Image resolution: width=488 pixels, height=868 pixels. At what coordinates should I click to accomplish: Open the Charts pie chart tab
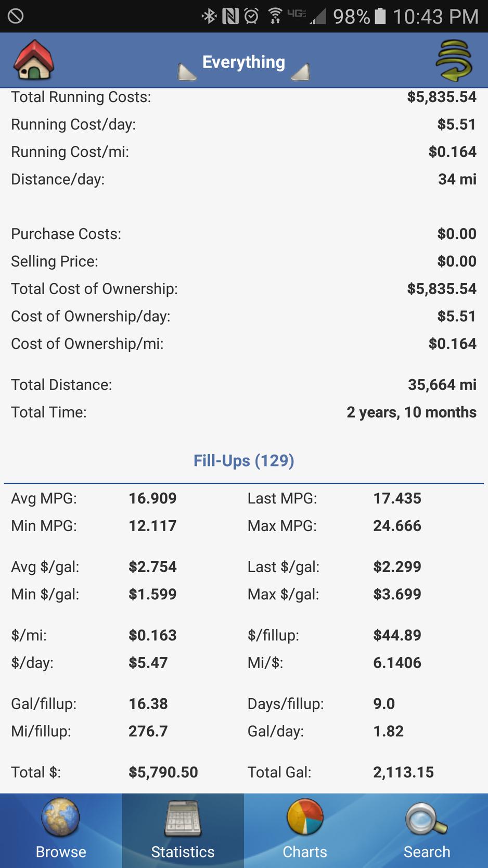305,831
